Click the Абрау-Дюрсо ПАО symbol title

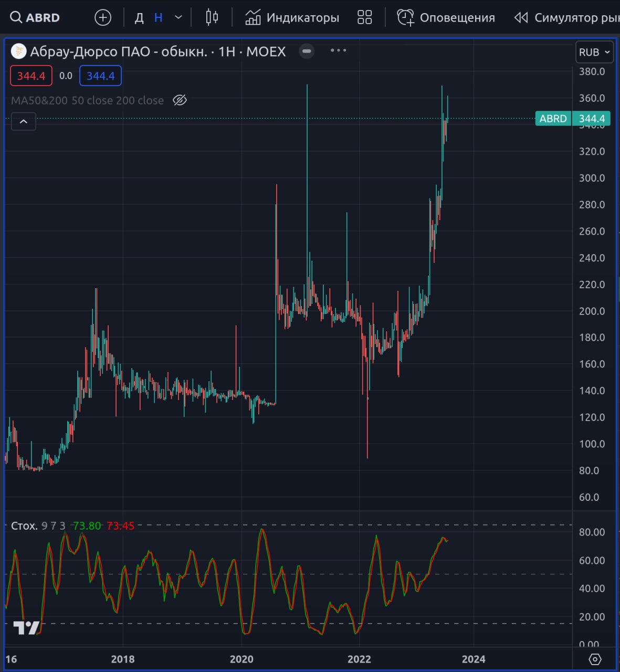(158, 51)
